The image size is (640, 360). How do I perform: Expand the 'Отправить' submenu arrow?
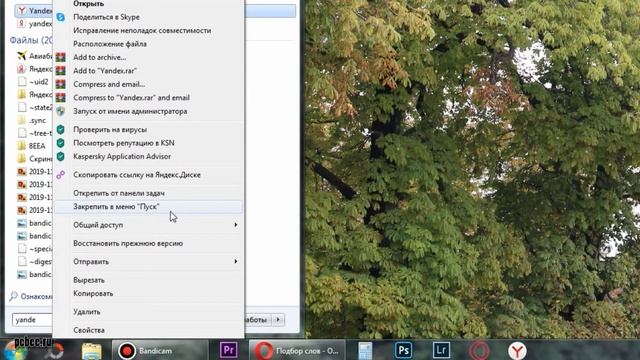236,262
